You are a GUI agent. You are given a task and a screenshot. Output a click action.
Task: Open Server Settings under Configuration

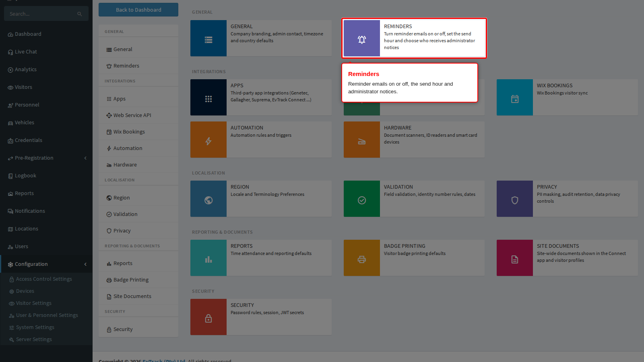coord(46,339)
